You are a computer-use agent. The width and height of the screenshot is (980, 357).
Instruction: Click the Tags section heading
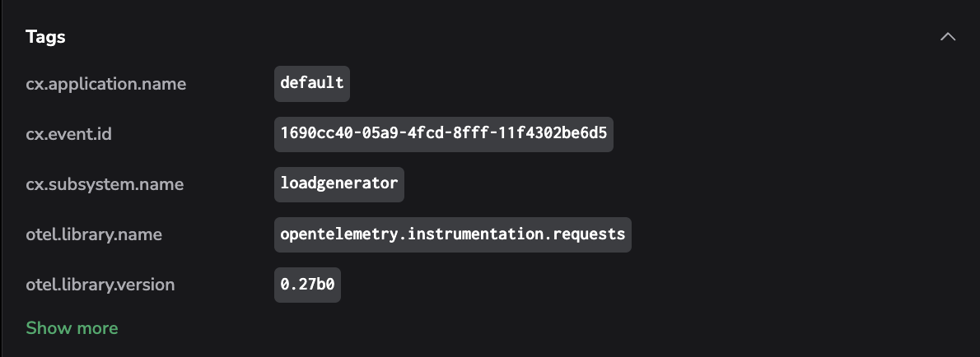45,37
